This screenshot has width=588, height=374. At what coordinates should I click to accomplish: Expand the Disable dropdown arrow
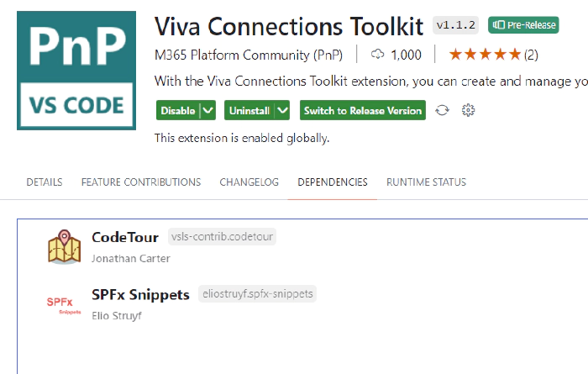tap(208, 110)
